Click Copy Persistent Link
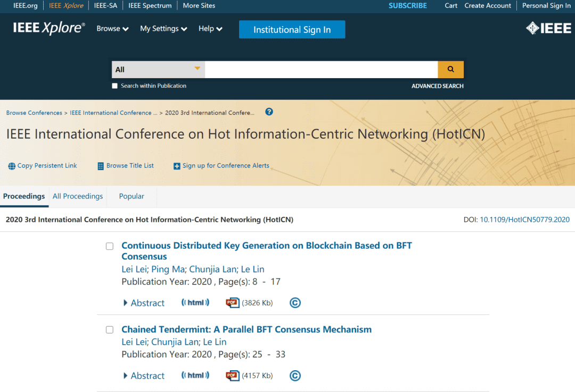Viewport: 575px width, 392px height. (x=47, y=165)
